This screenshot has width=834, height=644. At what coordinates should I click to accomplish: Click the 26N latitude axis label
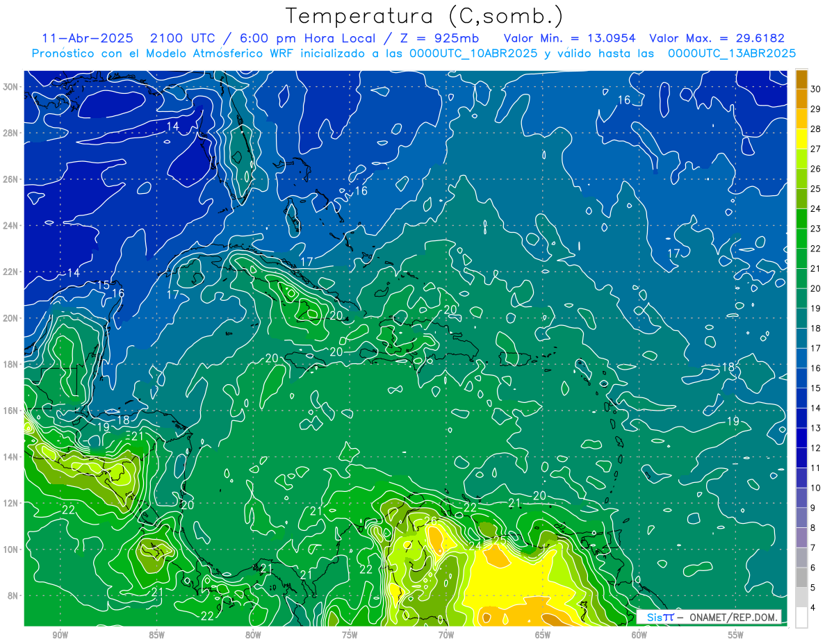point(11,179)
